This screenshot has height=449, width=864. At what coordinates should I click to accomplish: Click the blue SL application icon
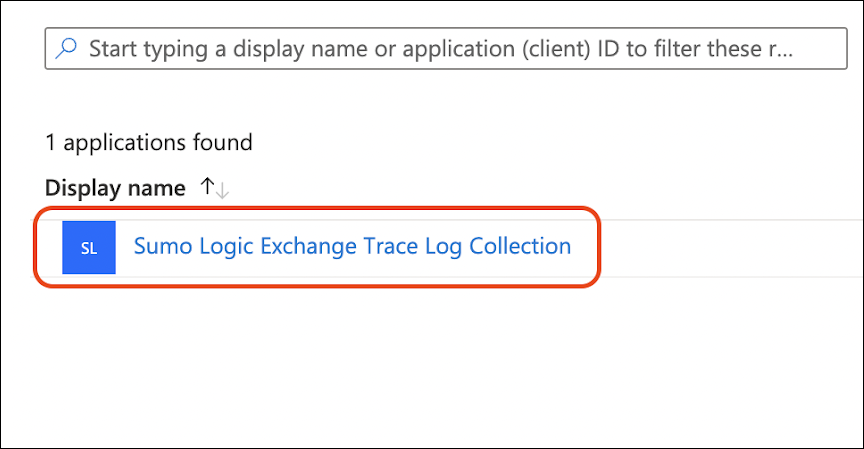point(89,248)
